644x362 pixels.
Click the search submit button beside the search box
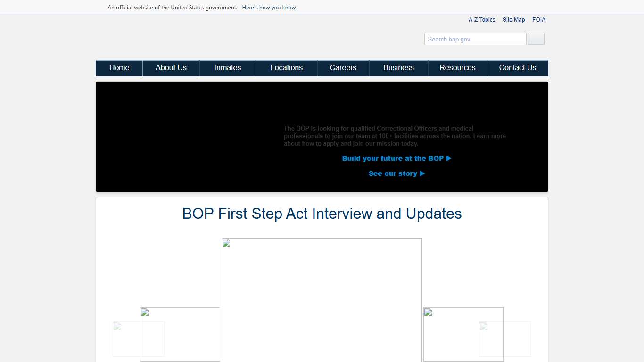(536, 39)
